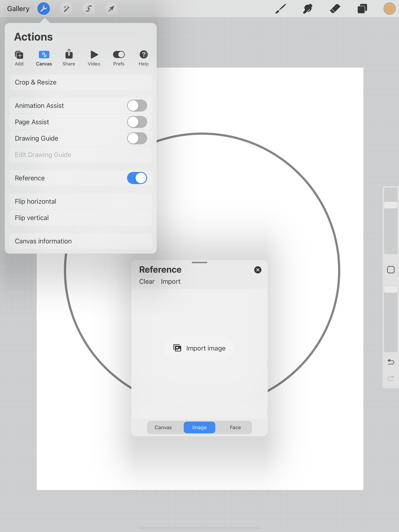
Task: Select the Smudge tool
Action: 308,9
